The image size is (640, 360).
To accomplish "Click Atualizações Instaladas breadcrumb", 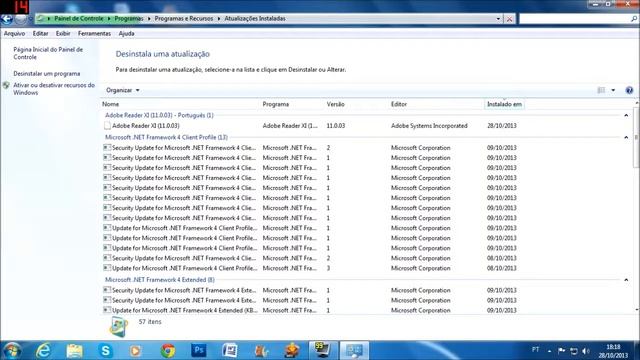I will coord(255,19).
